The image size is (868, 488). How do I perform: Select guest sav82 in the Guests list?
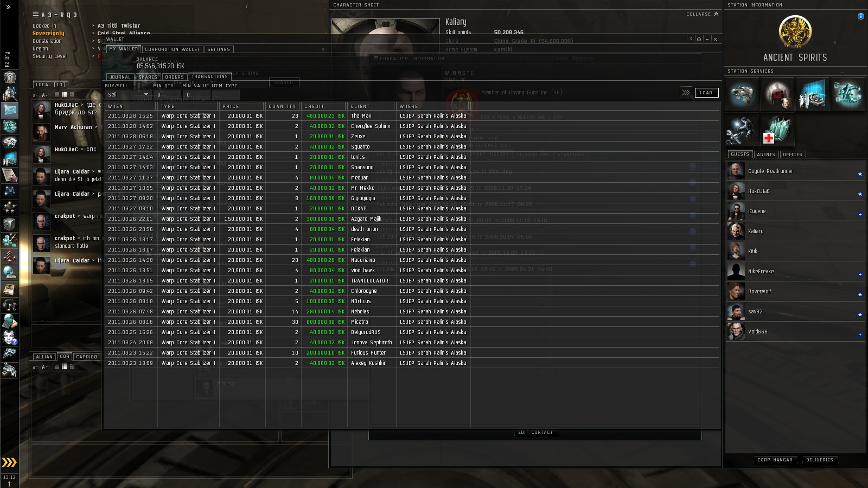(795, 311)
